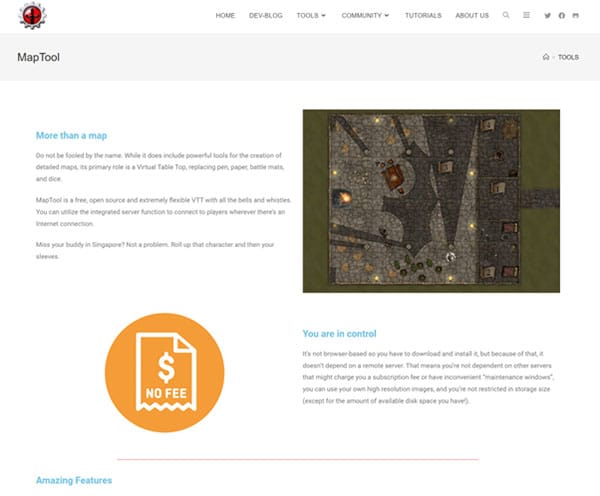Screen dimensions: 600x496
Task: Expand the Community dropdown menu
Action: [x=365, y=16]
